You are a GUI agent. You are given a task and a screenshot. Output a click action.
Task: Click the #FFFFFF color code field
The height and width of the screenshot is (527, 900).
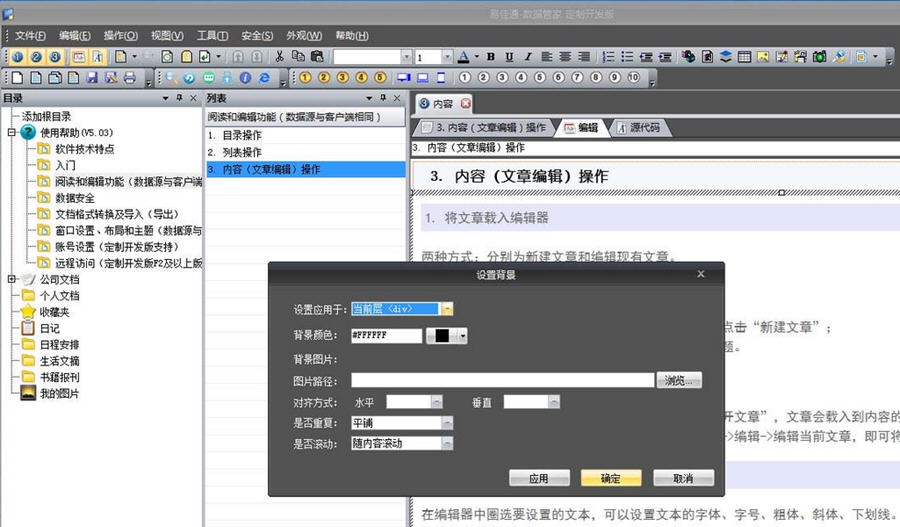[386, 335]
